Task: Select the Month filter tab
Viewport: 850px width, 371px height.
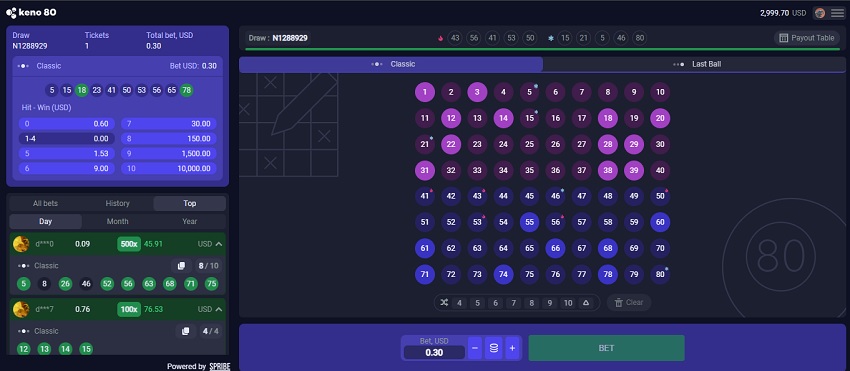Action: click(x=118, y=221)
